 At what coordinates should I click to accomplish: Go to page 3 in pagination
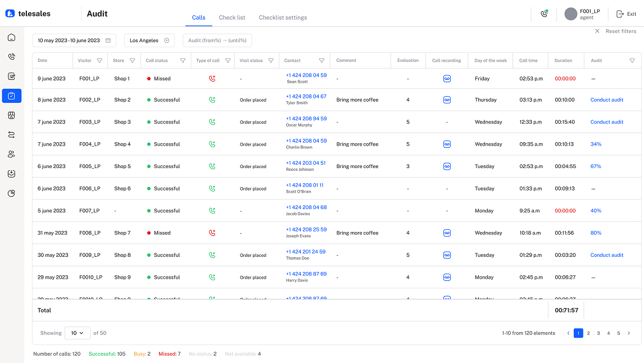pyautogui.click(x=598, y=333)
